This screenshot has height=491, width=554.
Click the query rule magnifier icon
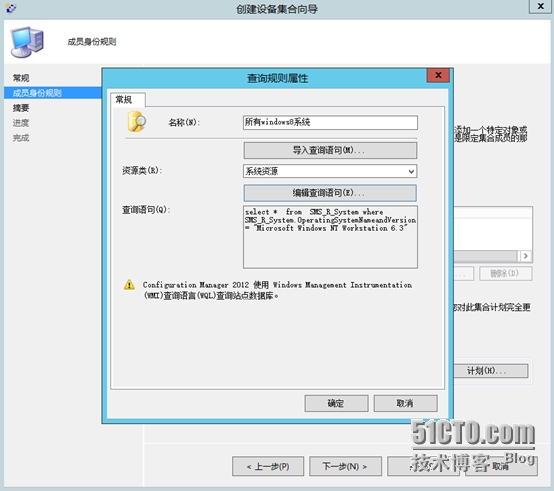coord(137,122)
